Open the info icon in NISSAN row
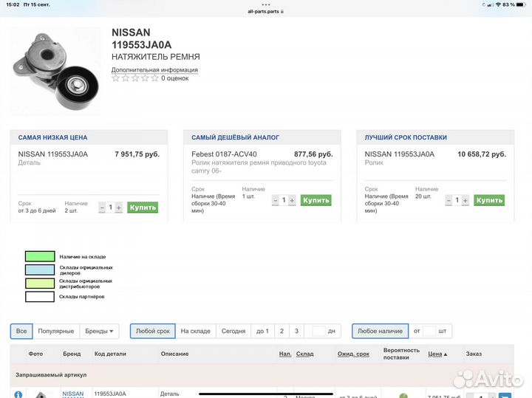Viewport: 532px width, 398px height. tap(18, 394)
